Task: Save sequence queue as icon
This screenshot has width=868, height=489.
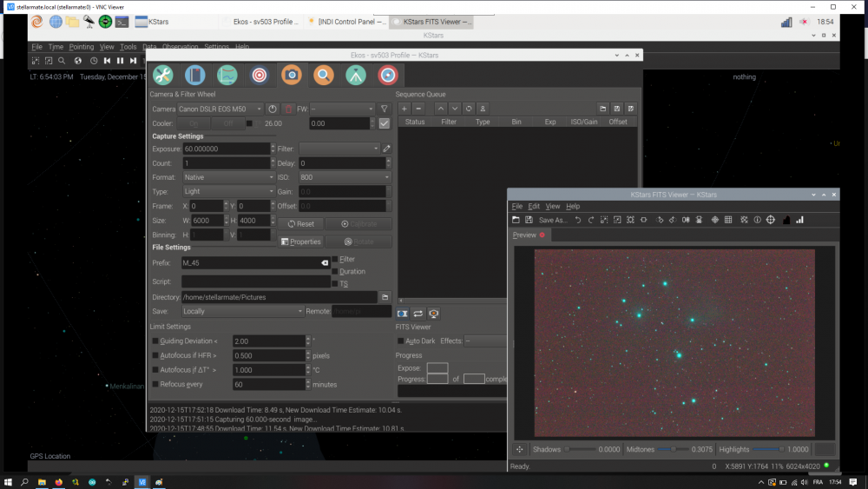Action: (630, 109)
